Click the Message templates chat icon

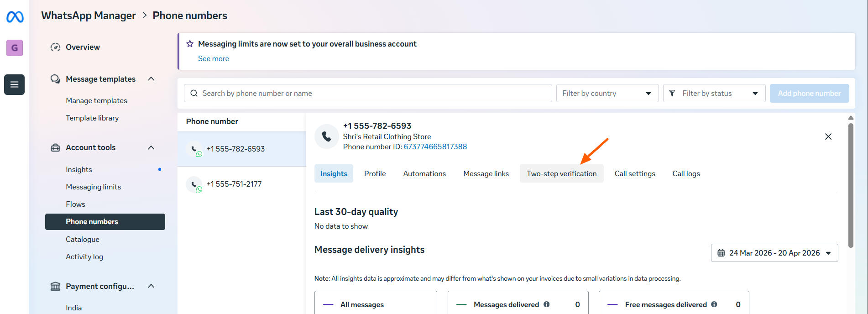click(x=55, y=79)
